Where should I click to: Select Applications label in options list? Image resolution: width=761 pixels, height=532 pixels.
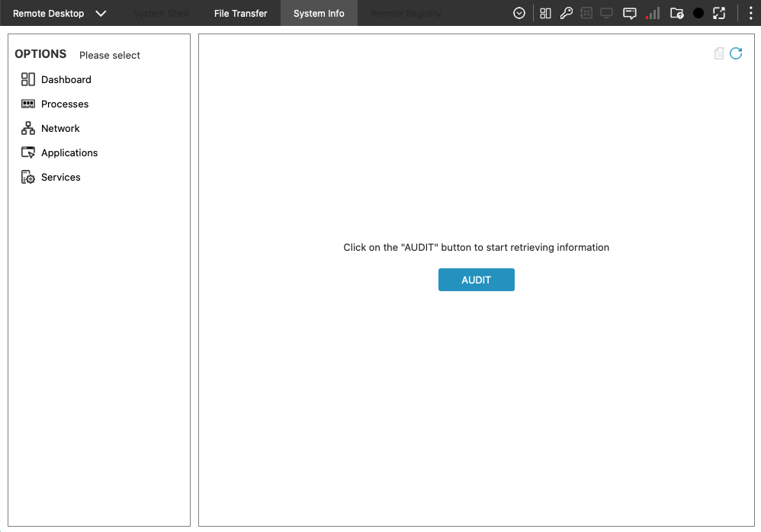(69, 152)
